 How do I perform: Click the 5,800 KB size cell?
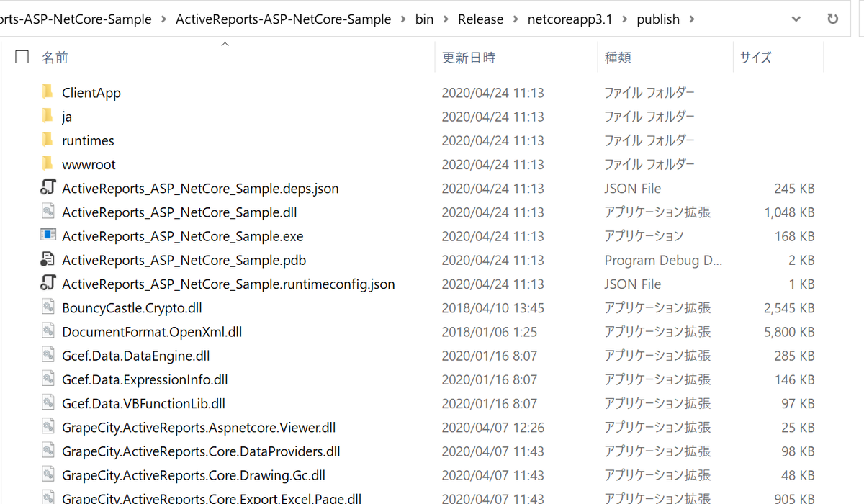tap(789, 332)
